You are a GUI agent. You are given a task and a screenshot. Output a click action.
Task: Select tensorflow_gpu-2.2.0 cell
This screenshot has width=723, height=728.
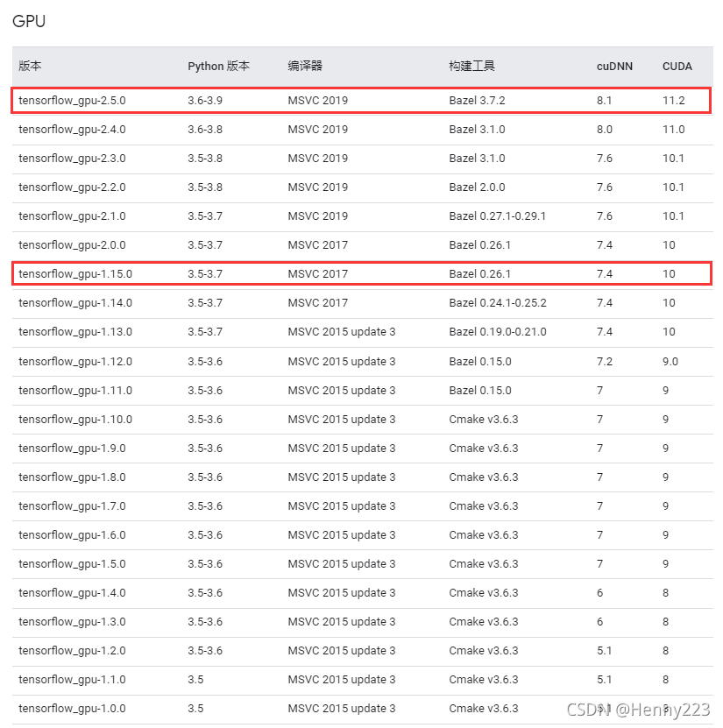point(72,187)
